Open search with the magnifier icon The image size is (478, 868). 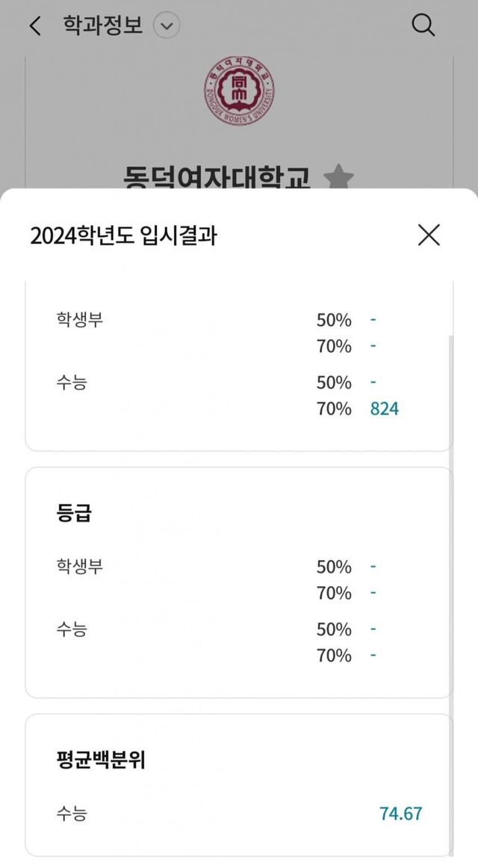pyautogui.click(x=423, y=26)
